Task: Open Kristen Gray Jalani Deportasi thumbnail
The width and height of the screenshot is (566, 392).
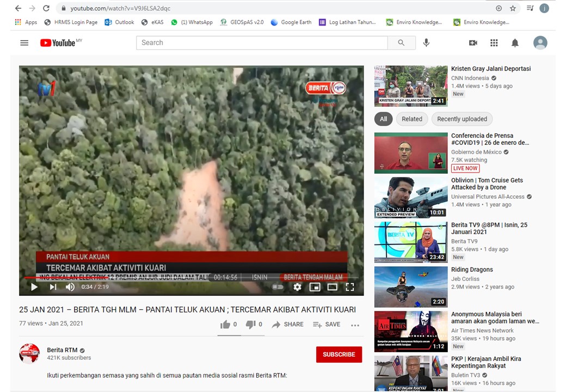Action: 411,86
